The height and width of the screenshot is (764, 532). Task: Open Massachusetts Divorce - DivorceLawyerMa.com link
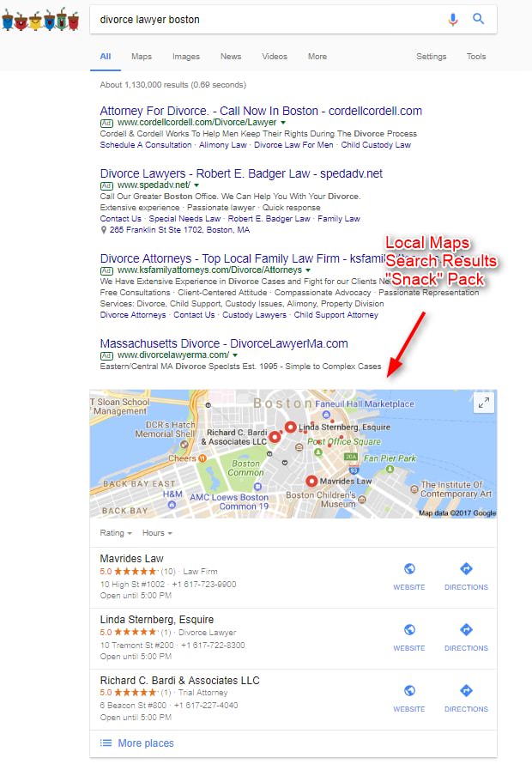coord(224,343)
